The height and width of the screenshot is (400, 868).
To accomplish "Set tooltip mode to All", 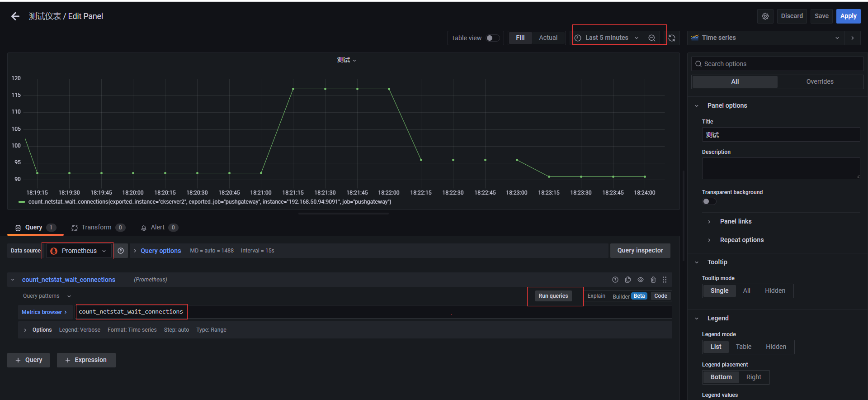I will (x=746, y=290).
